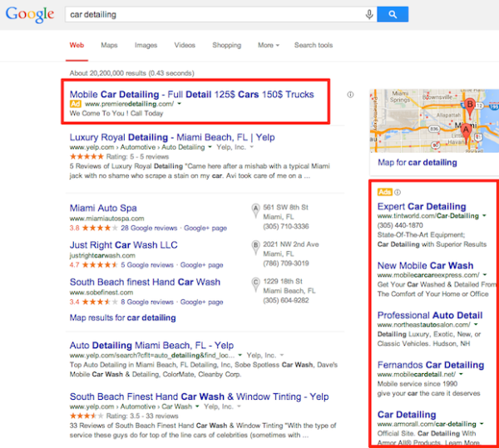Open Google+ page for South Beach finest
Screen dimensions: 499x448
[201, 302]
